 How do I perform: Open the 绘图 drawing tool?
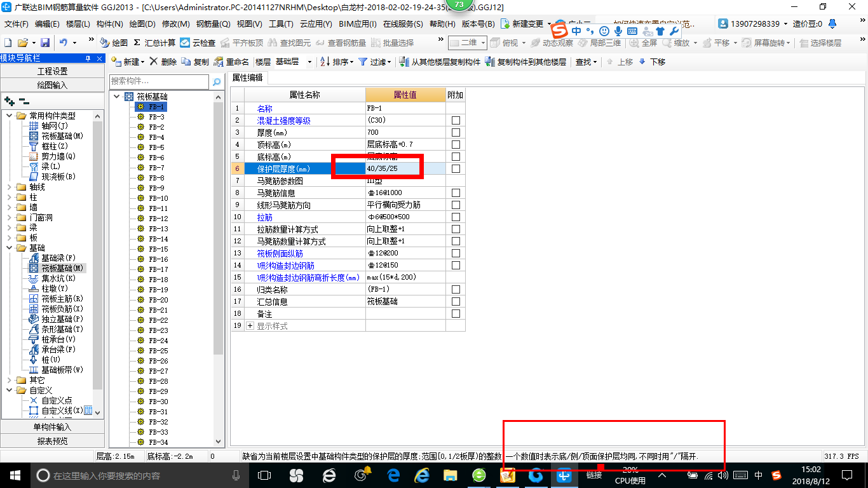pos(114,43)
